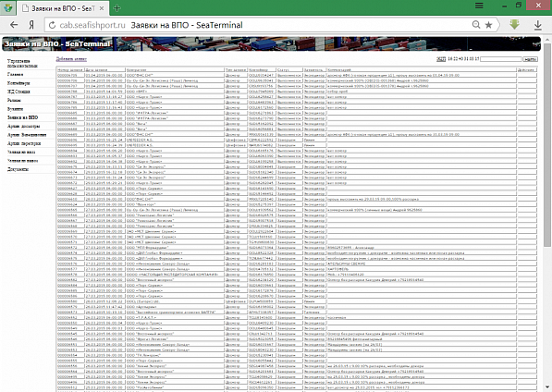This screenshot has width=552, height=392.
Task: Select the 'Заявки на ВПО - SeaT' tab
Action: click(x=63, y=8)
